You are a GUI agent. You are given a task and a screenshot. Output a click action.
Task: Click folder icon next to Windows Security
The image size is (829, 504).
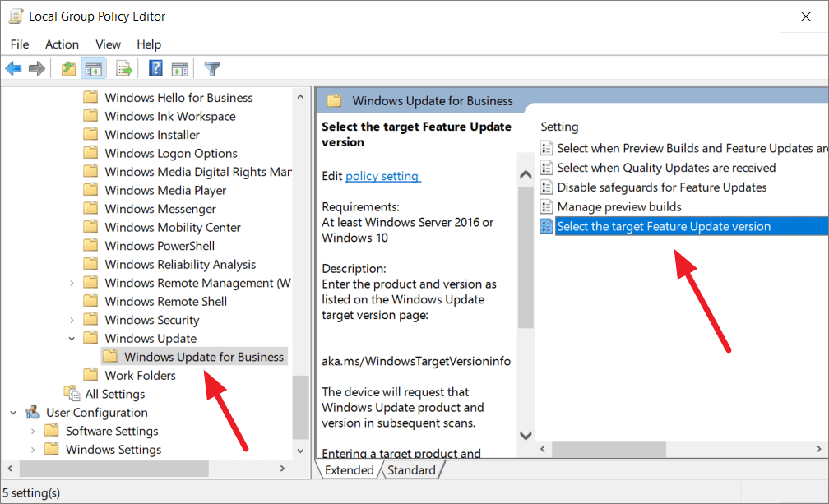click(x=91, y=319)
